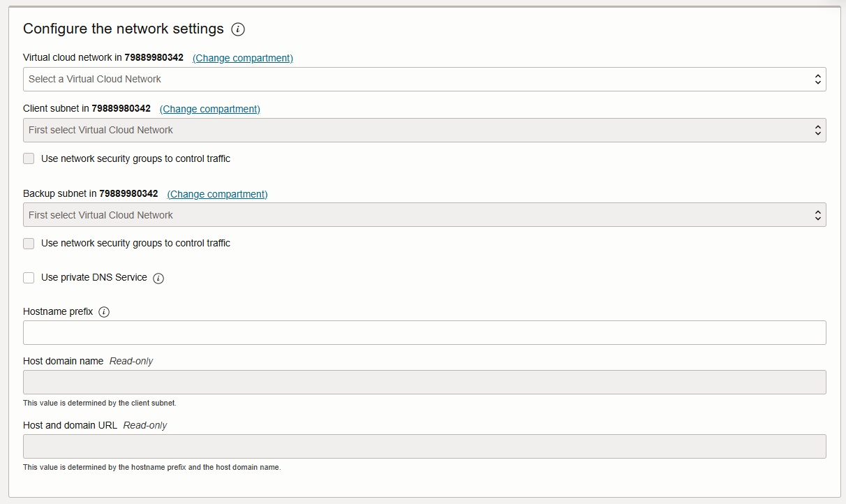Enable network security groups for the backup subnet
The height and width of the screenshot is (504, 846).
pos(29,243)
